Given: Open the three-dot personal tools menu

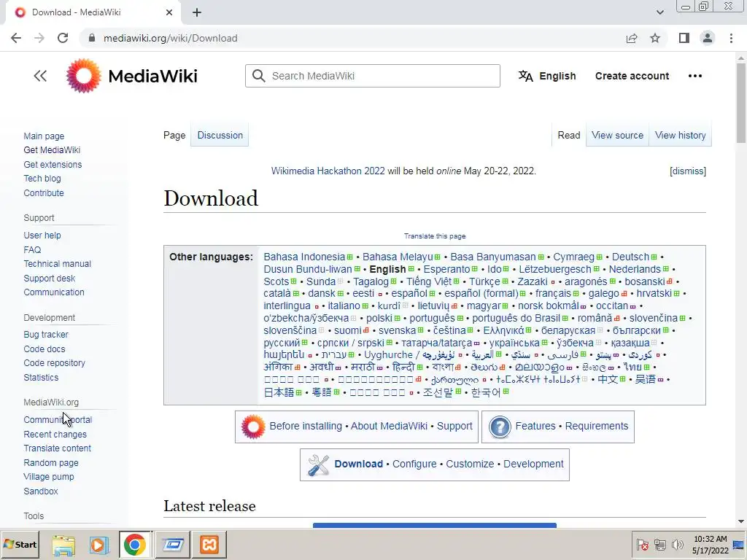Looking at the screenshot, I should pyautogui.click(x=694, y=76).
